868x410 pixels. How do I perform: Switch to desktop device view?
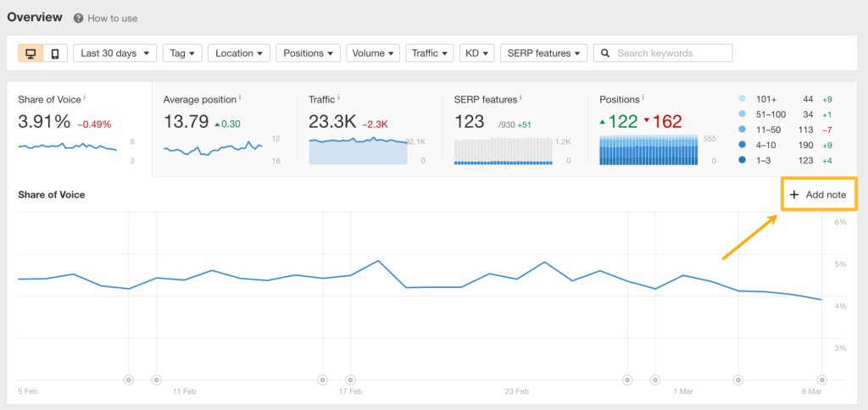(31, 53)
